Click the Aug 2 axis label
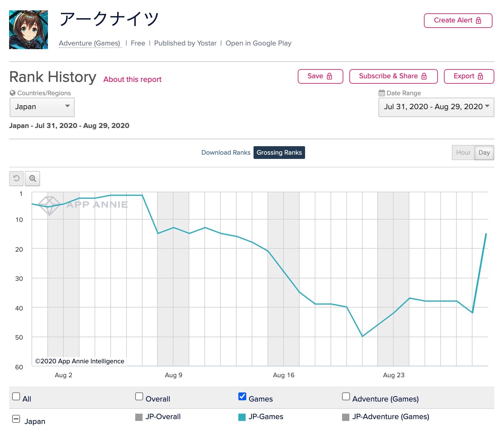This screenshot has width=504, height=427. (x=63, y=375)
